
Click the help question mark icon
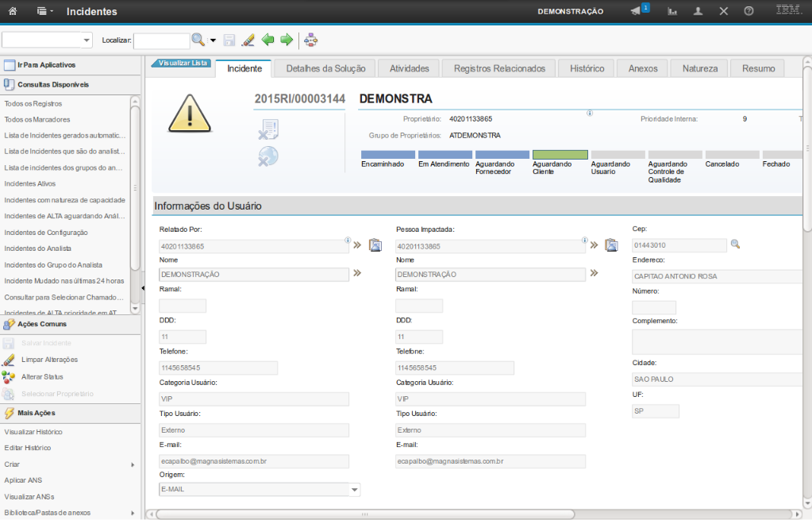(749, 11)
